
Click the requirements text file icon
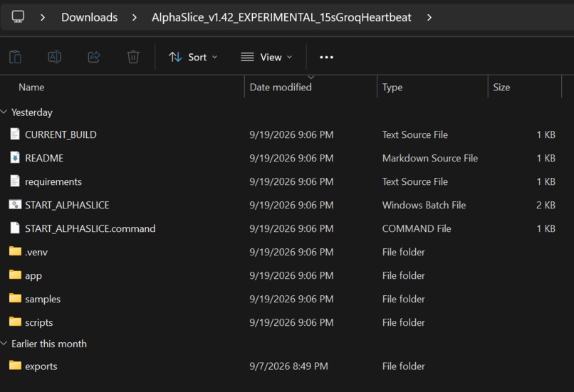[15, 181]
